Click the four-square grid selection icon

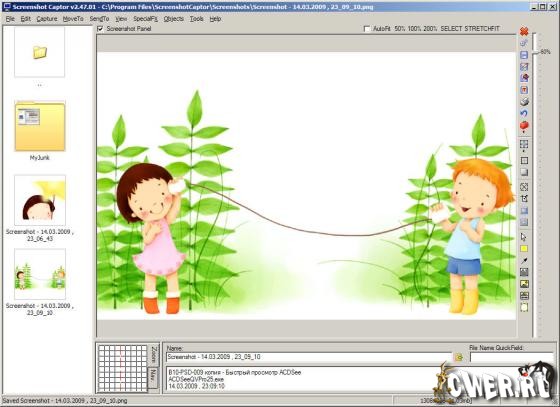click(x=524, y=145)
